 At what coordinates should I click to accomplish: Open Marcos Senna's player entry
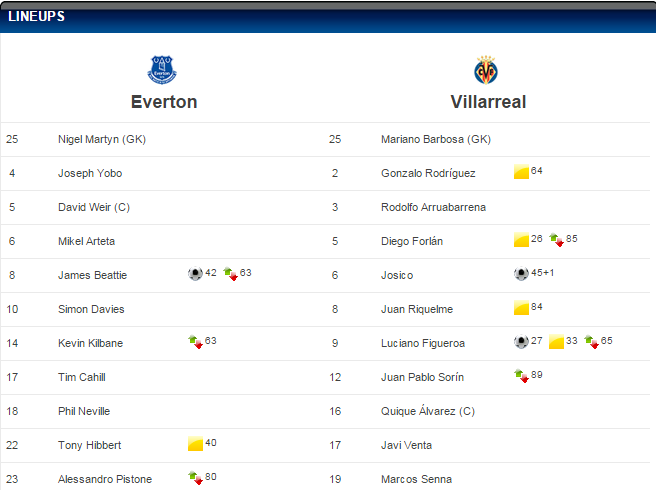pos(416,479)
